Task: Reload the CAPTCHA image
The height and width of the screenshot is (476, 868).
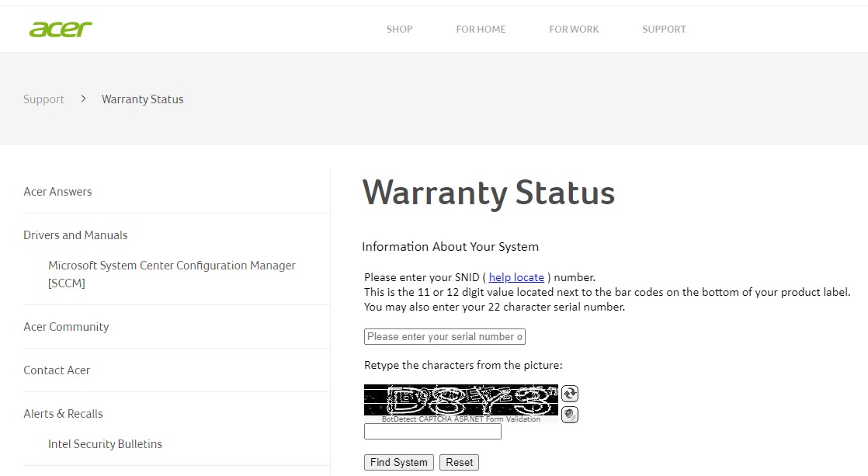Action: pyautogui.click(x=570, y=394)
